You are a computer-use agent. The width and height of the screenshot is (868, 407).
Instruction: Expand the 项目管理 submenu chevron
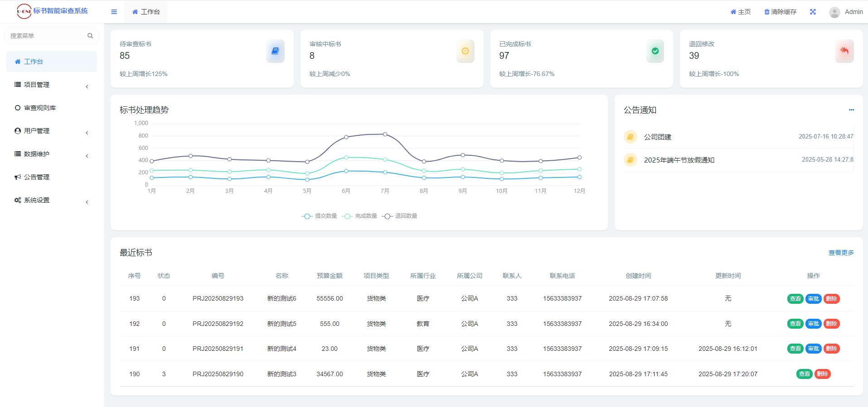87,86
